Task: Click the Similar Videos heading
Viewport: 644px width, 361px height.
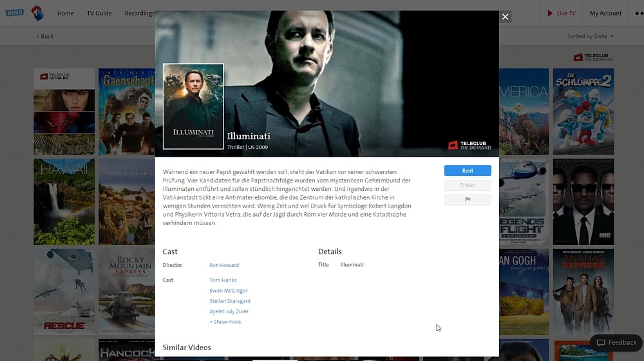Action: [187, 347]
